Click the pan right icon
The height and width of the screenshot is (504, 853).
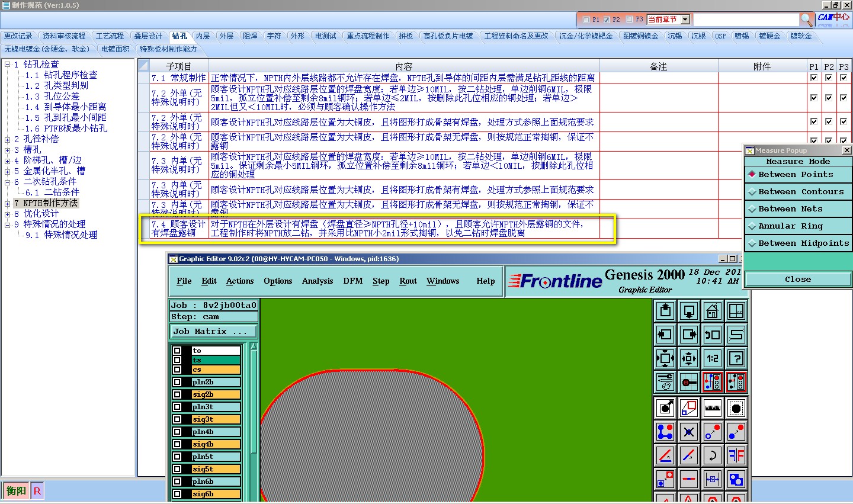pyautogui.click(x=689, y=335)
